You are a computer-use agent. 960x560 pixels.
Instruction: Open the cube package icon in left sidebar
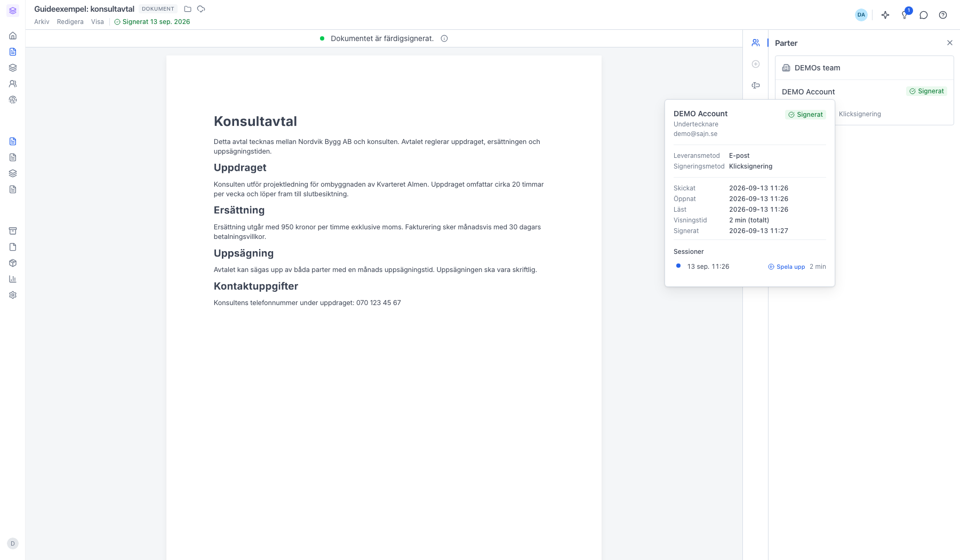coord(13,263)
